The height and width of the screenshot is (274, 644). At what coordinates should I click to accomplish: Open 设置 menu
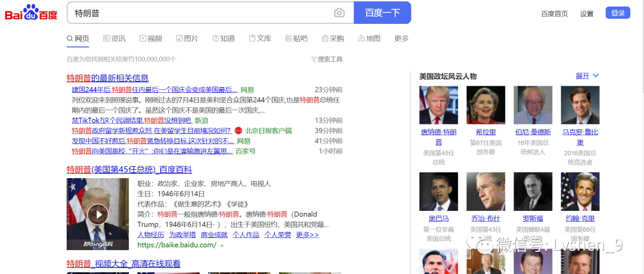click(587, 14)
